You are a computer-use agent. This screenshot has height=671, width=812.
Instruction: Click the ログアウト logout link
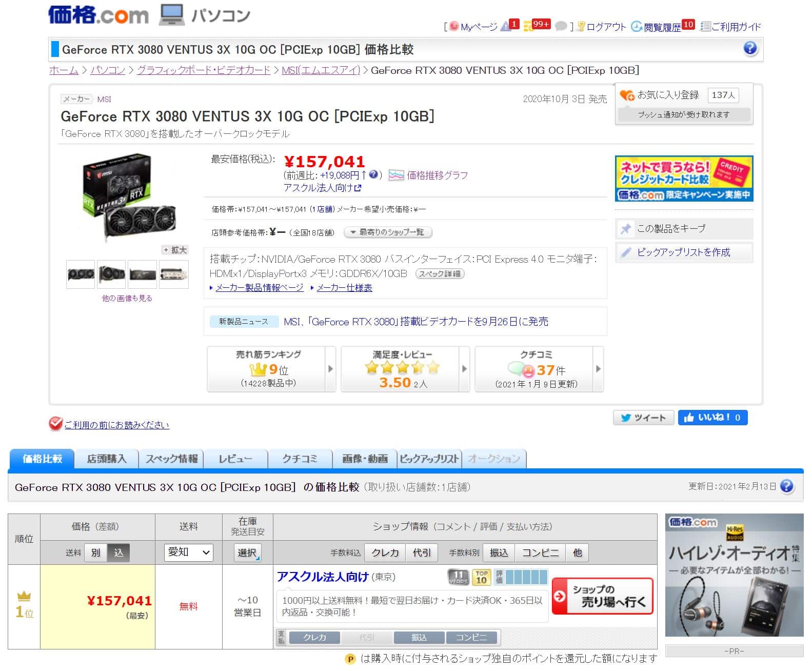click(606, 27)
